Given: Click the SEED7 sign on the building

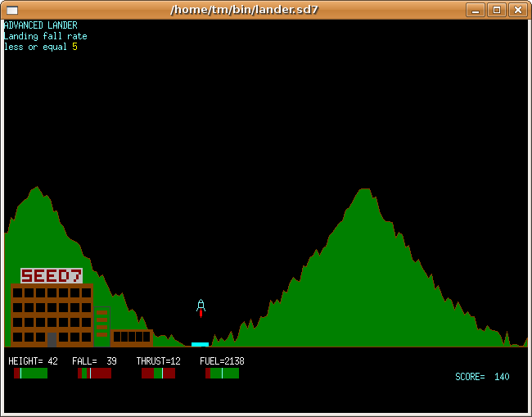Looking at the screenshot, I should pos(52,276).
